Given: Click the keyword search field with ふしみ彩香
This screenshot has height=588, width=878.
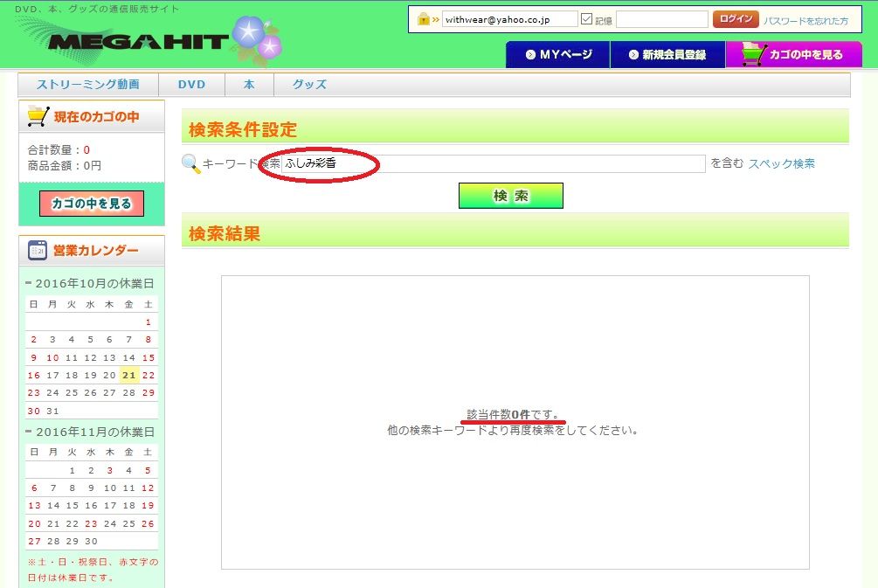Looking at the screenshot, I should click(x=493, y=163).
